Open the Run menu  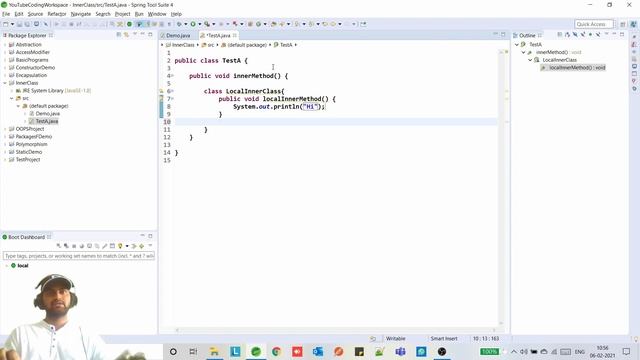tap(139, 14)
